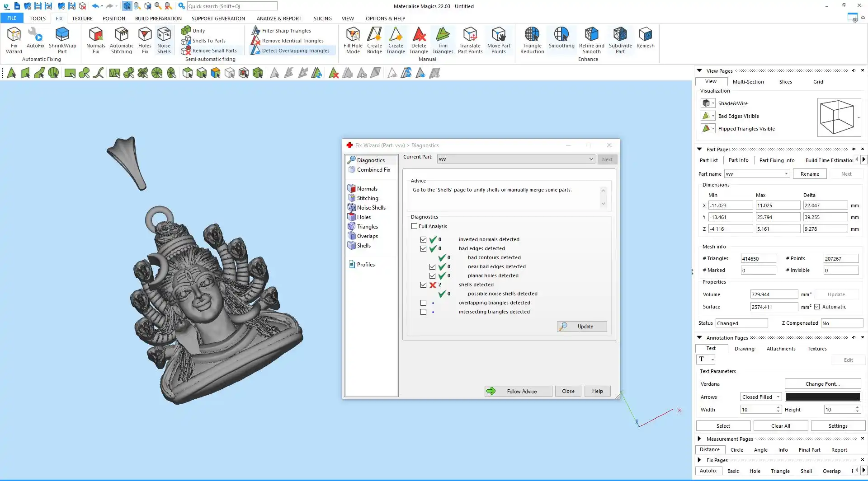The width and height of the screenshot is (868, 481).
Task: Select the Triangle Reduction tool
Action: coord(532,40)
